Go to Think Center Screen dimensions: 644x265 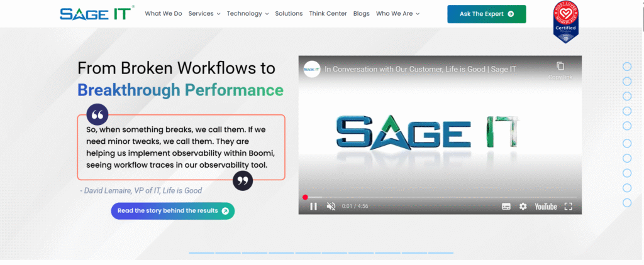[328, 14]
